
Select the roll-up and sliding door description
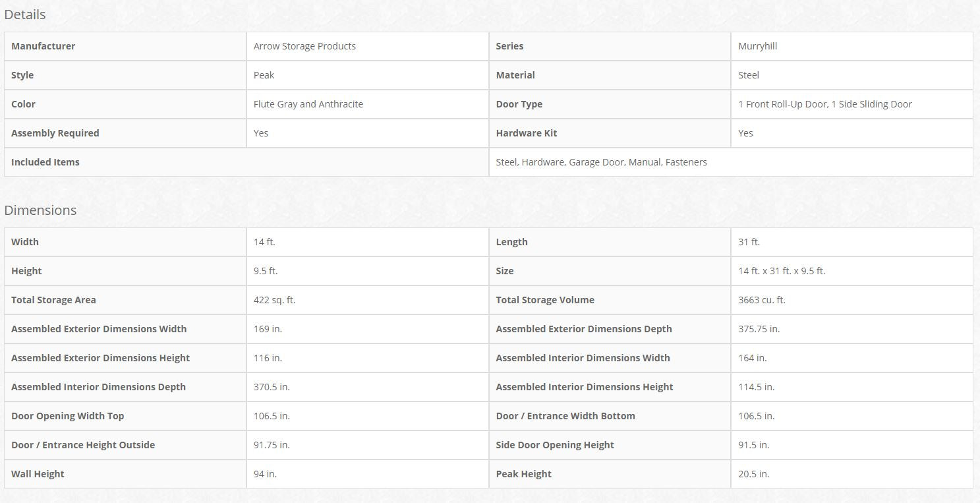click(x=824, y=104)
